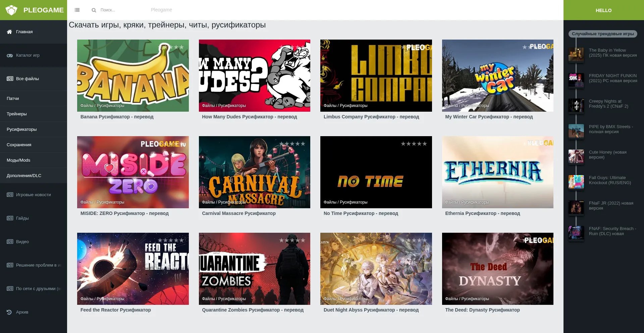Viewport: 644px width, 333px height.
Task: Open the Патчи menu item
Action: click(x=13, y=99)
